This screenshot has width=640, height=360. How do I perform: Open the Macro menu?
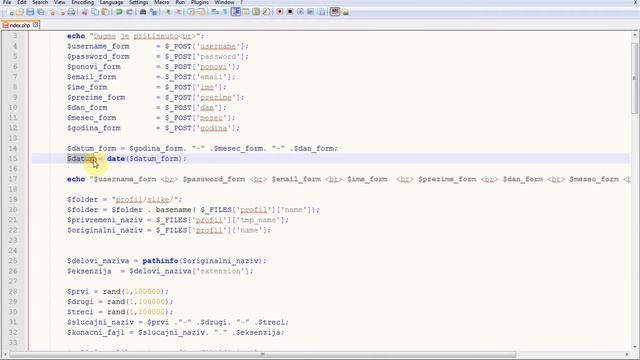[x=162, y=2]
